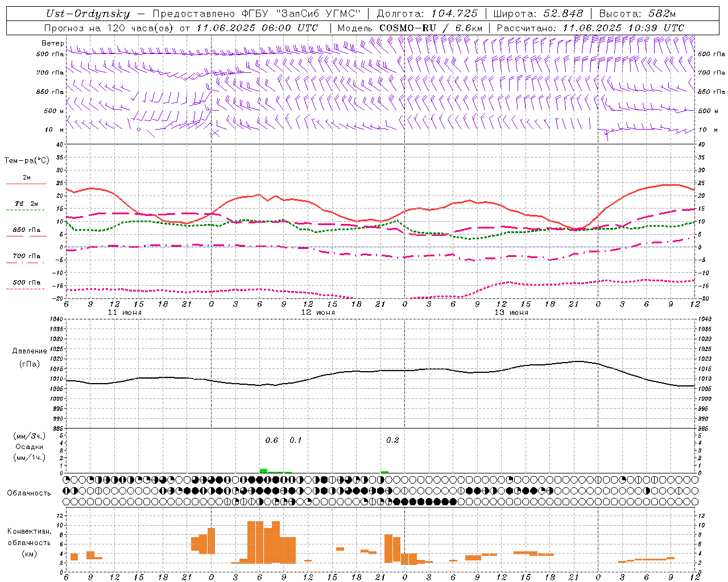
Task: Click the 0.2 precipitation value
Action: pyautogui.click(x=392, y=440)
